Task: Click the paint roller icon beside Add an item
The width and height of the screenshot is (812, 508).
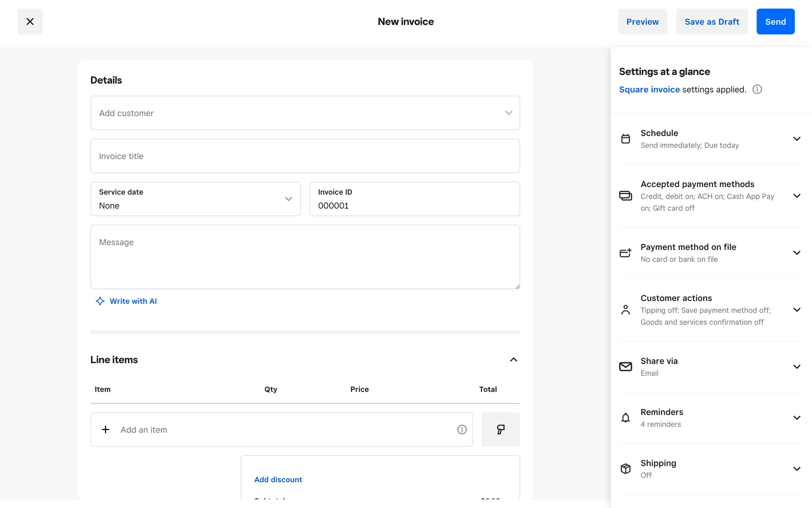Action: coord(500,429)
